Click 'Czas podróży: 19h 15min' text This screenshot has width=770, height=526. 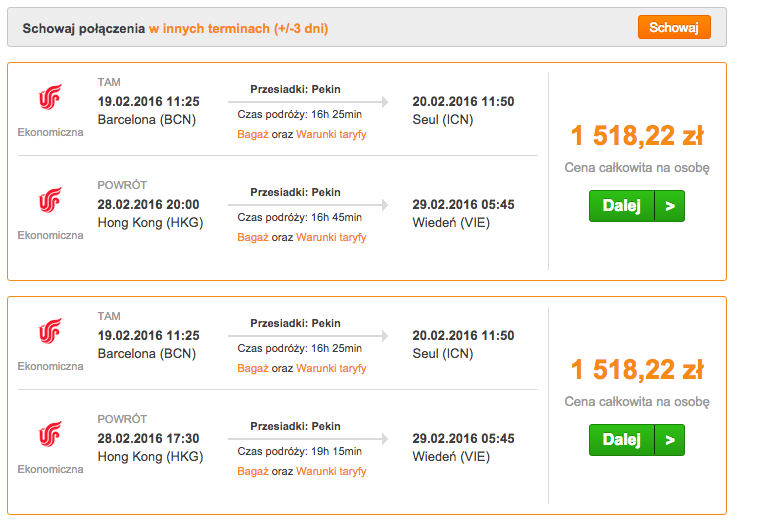[x=300, y=451]
